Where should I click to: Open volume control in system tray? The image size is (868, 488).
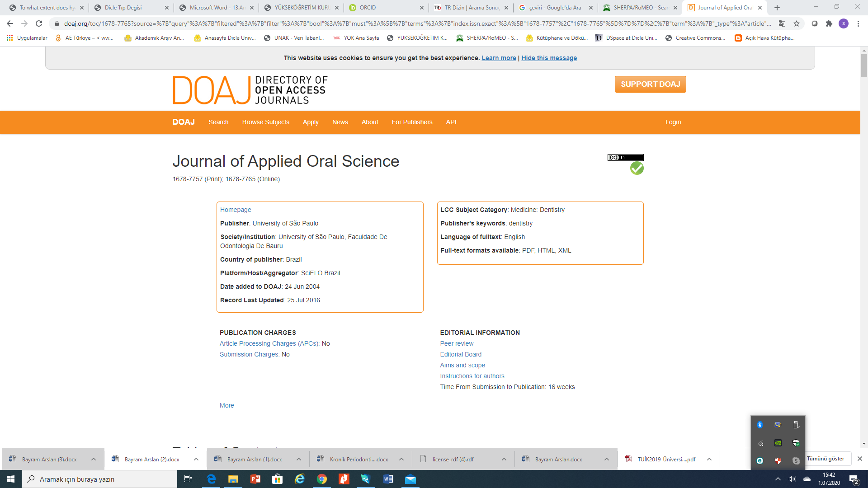pyautogui.click(x=792, y=479)
